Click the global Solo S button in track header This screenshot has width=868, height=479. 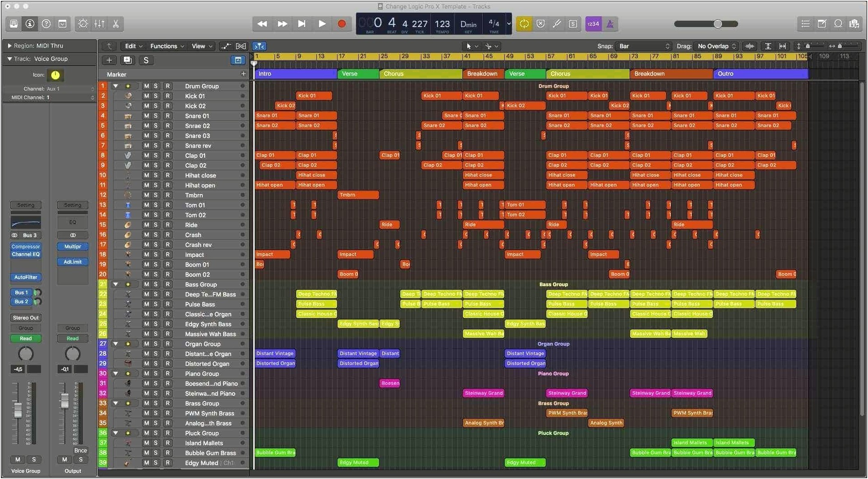146,60
